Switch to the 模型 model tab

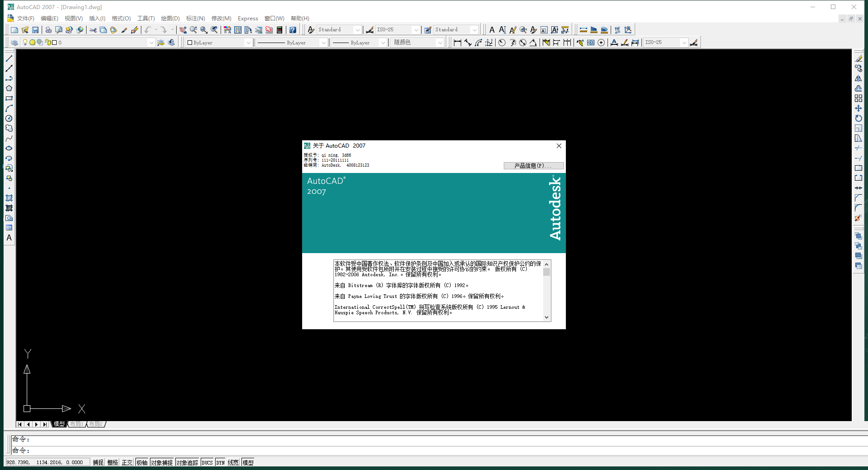(x=59, y=424)
